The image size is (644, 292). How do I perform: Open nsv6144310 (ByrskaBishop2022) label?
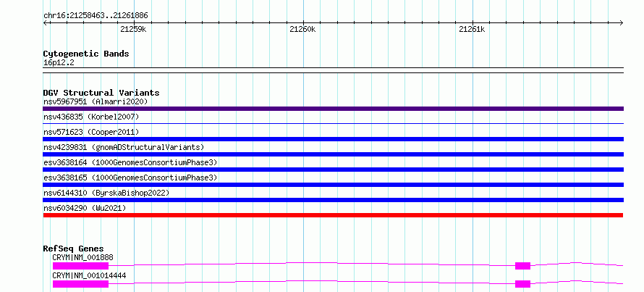(106, 193)
